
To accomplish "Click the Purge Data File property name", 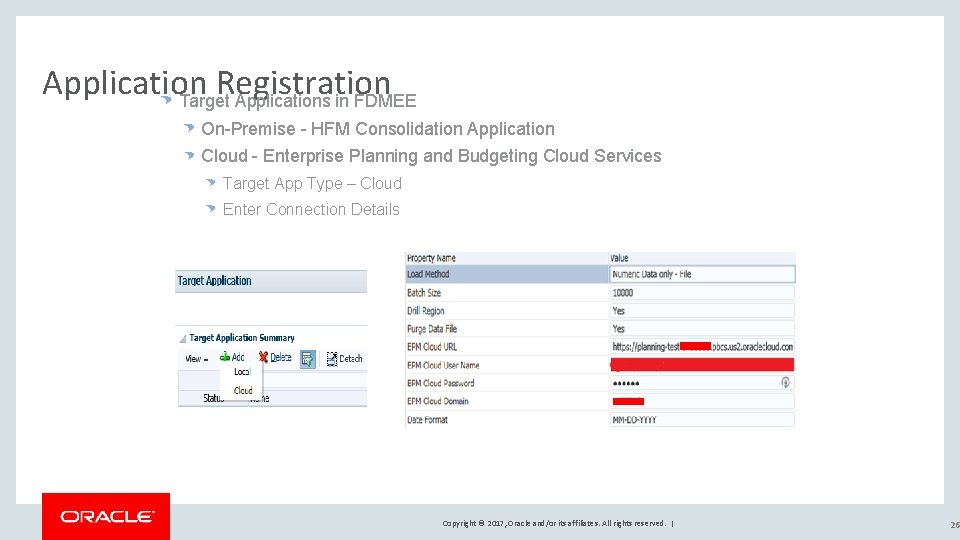I will (x=432, y=328).
